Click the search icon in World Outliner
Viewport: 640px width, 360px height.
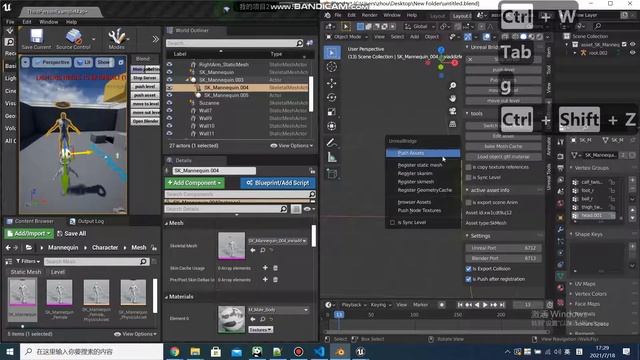click(300, 43)
